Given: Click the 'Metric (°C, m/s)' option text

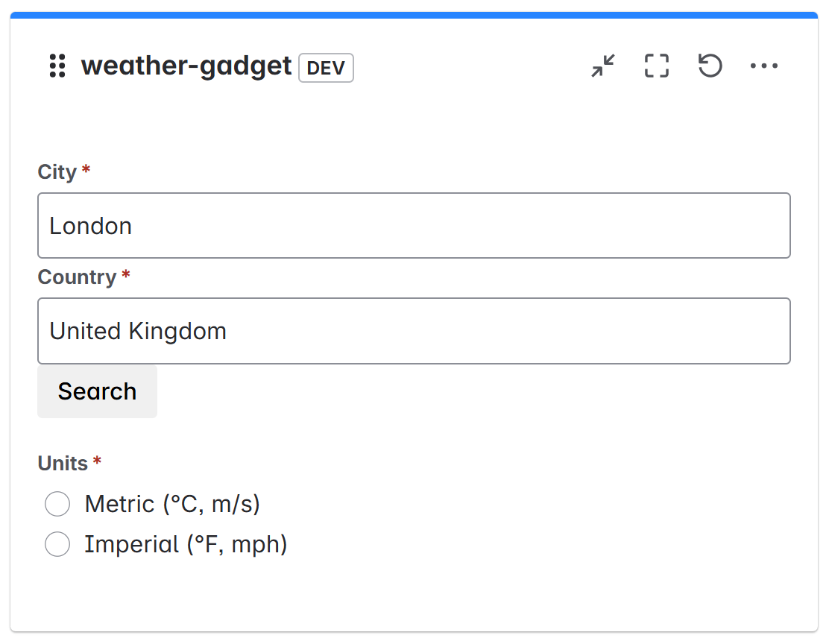Looking at the screenshot, I should [172, 504].
